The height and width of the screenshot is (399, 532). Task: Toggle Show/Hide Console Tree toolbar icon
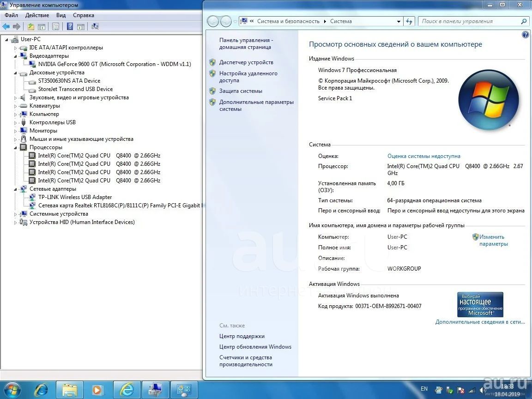[42, 26]
